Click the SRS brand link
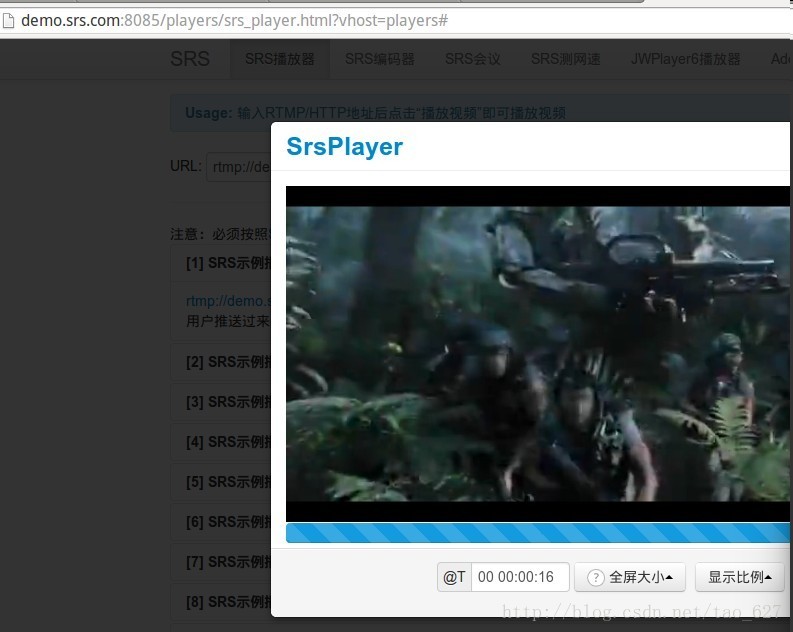The width and height of the screenshot is (793, 632). [x=190, y=59]
